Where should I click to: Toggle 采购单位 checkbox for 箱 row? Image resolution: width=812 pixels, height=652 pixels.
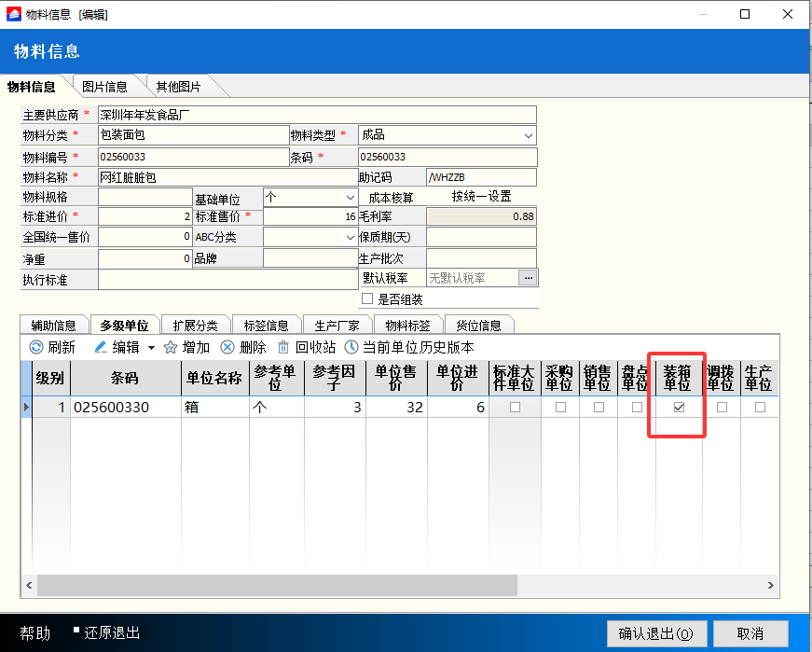click(560, 408)
